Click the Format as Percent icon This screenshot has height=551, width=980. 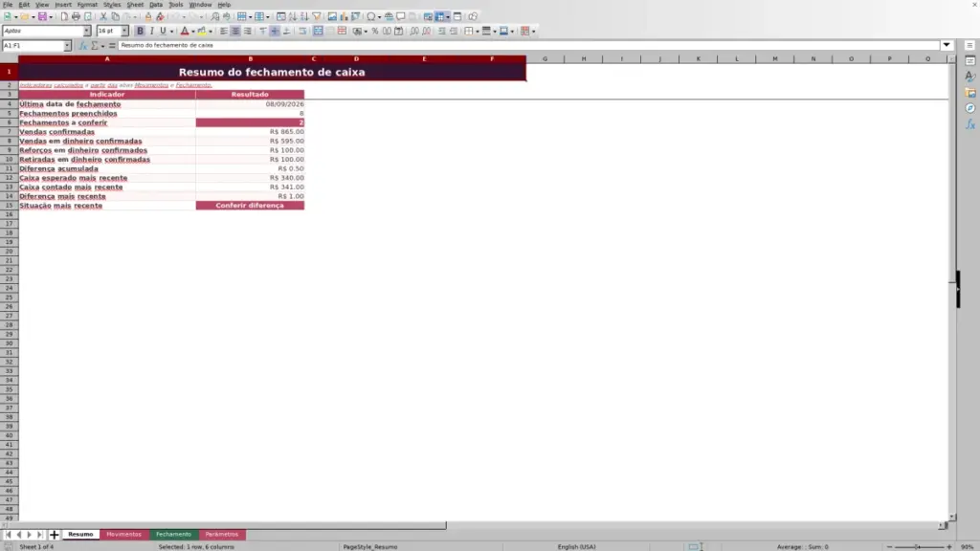(x=375, y=32)
